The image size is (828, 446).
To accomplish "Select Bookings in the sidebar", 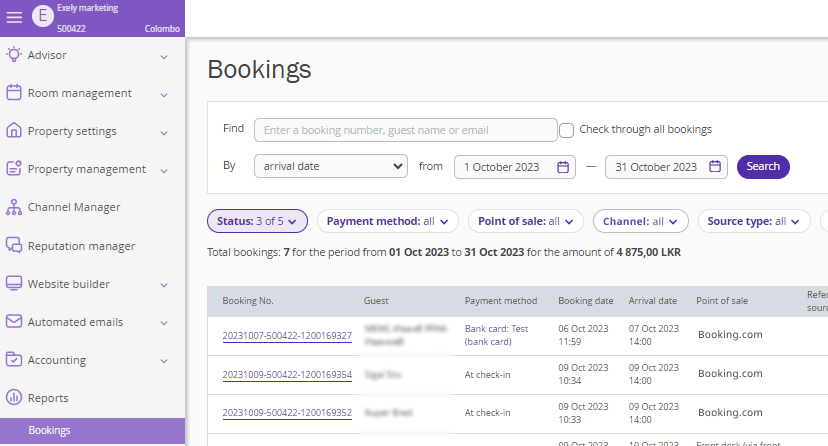I will click(49, 430).
